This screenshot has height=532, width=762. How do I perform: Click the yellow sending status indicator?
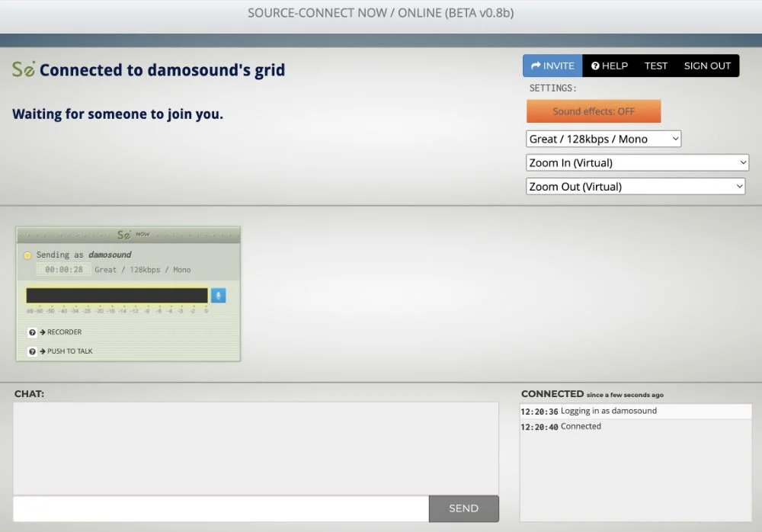pyautogui.click(x=27, y=255)
